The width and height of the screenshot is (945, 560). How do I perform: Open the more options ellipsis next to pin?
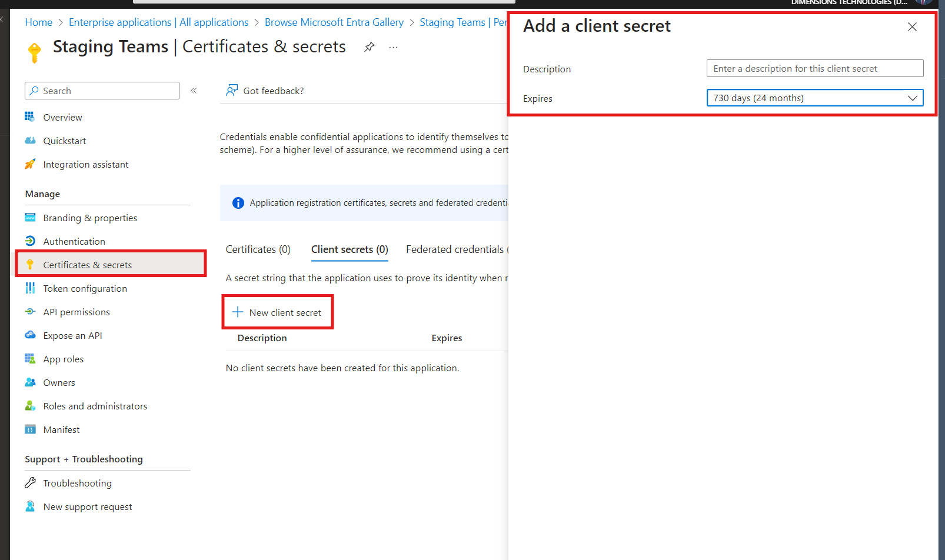394,47
